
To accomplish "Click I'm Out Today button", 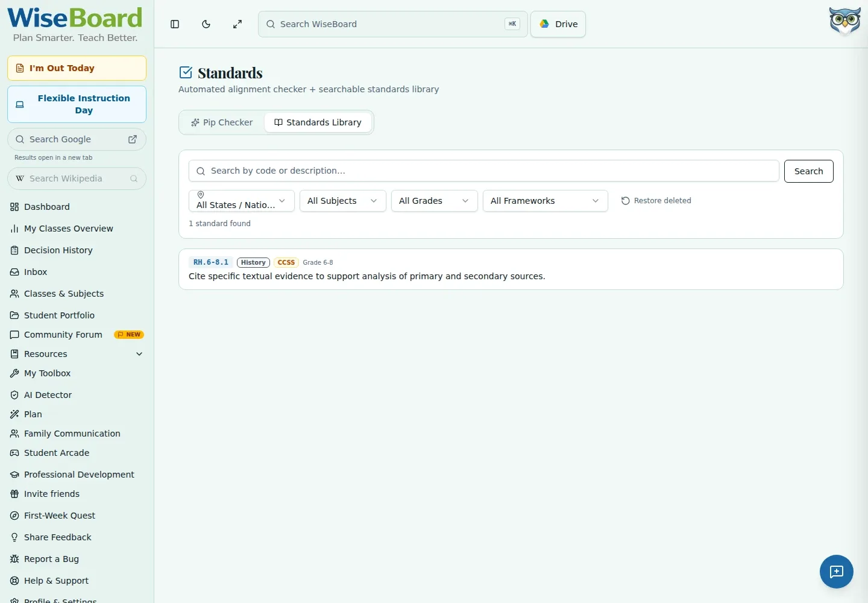I will tap(77, 68).
